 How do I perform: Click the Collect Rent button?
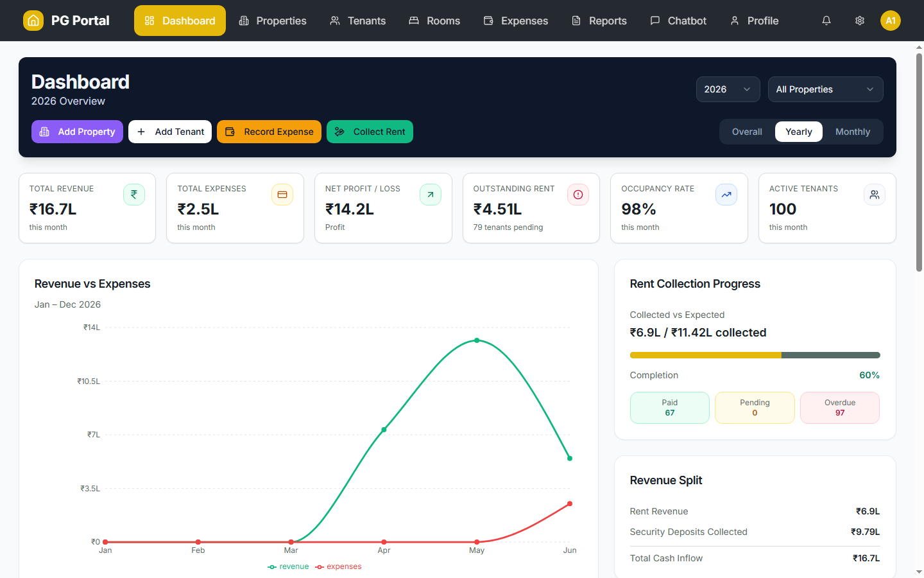point(370,132)
